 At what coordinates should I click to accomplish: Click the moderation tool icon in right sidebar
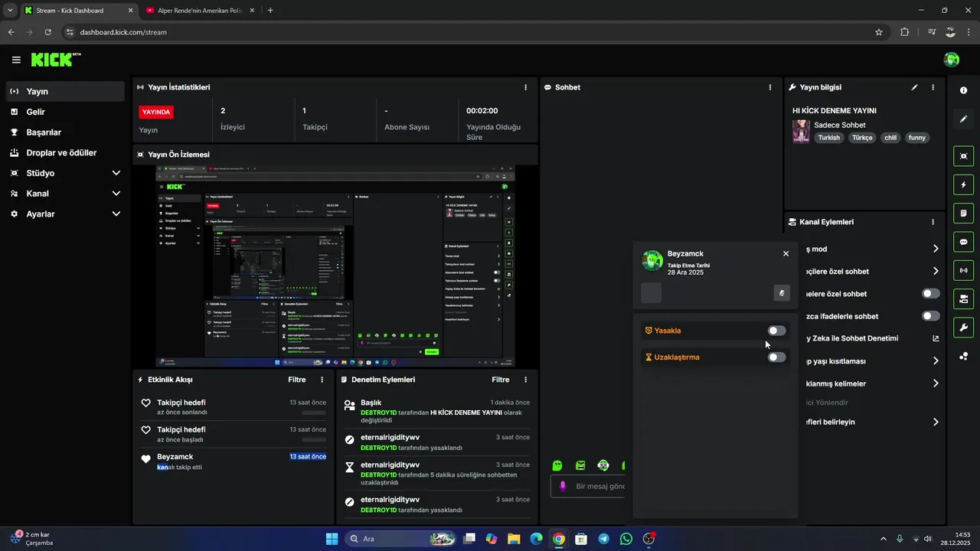pos(963,298)
